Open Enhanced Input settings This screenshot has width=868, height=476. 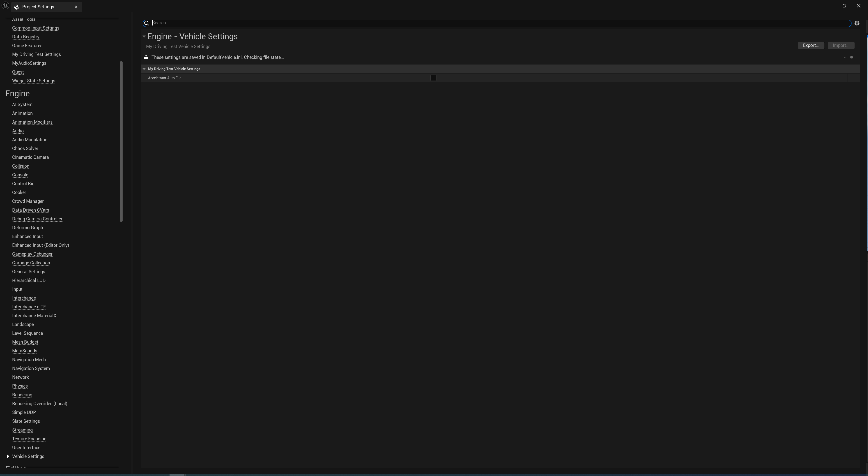pyautogui.click(x=27, y=236)
